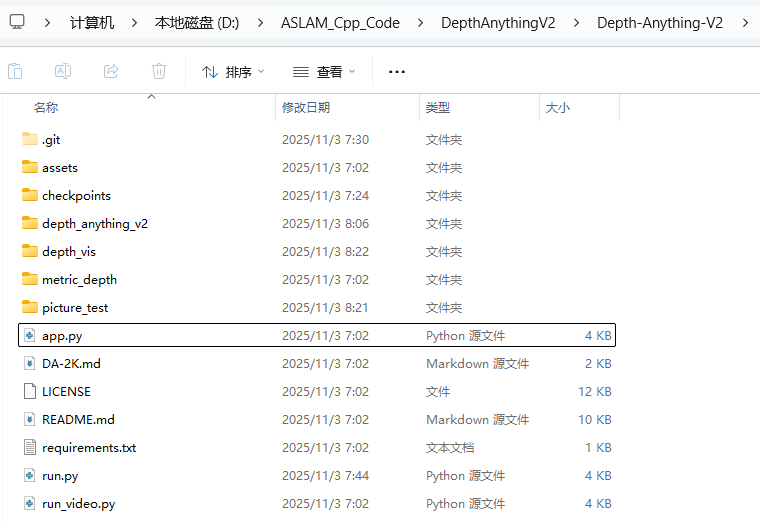Click the LICENSE blank file icon

(30, 391)
